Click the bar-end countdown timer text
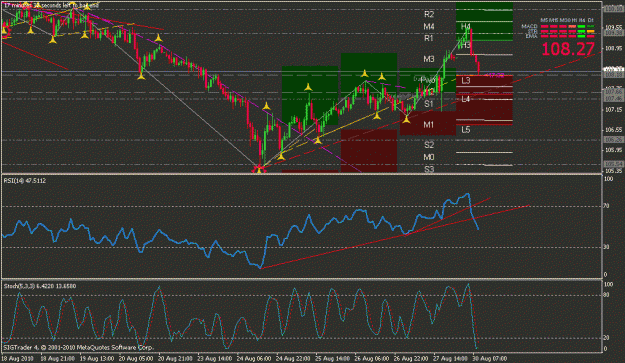The width and height of the screenshot is (625, 363). pos(51,6)
